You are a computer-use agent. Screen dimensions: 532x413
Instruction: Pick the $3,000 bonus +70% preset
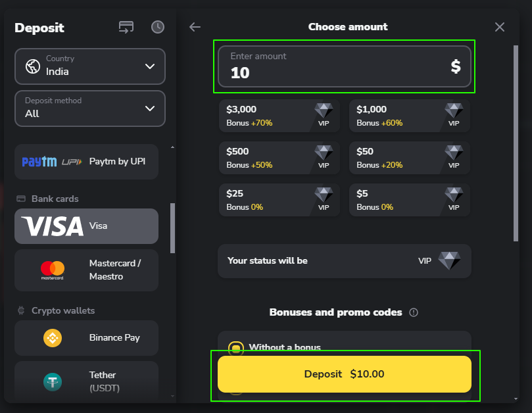tap(279, 116)
